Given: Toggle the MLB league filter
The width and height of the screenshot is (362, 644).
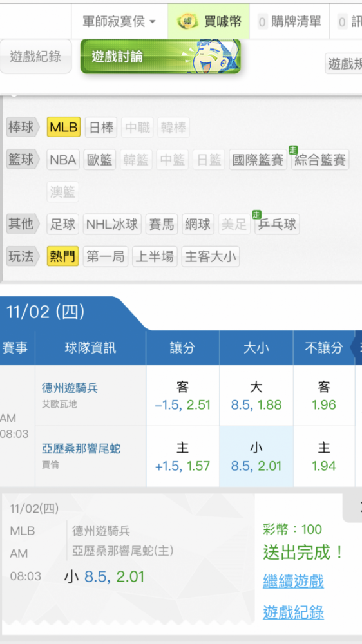Looking at the screenshot, I should click(x=64, y=128).
